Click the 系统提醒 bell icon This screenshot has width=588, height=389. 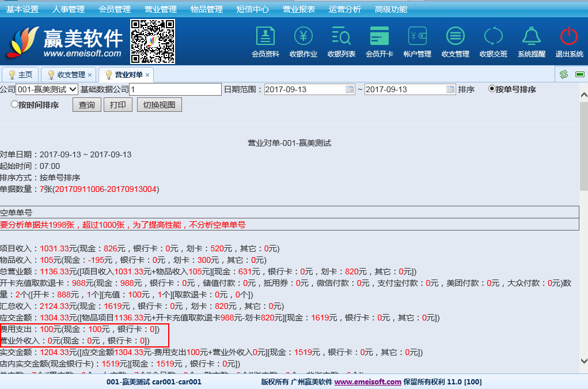tap(531, 37)
